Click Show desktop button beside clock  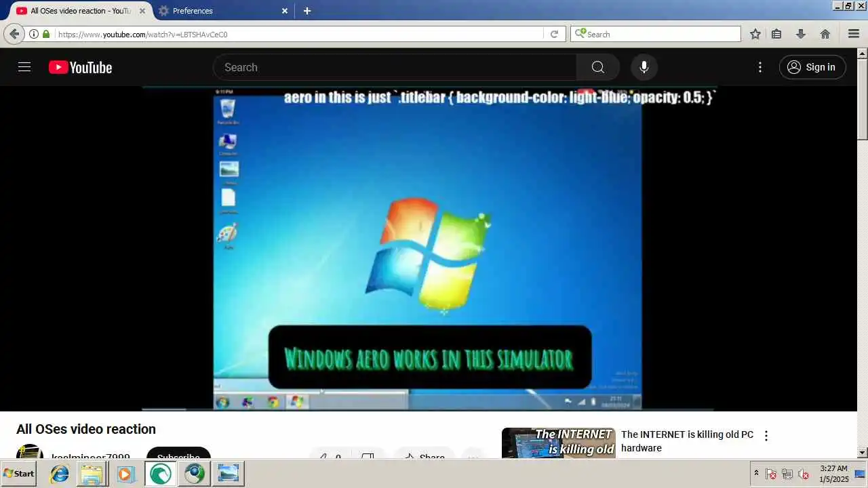[x=860, y=474]
